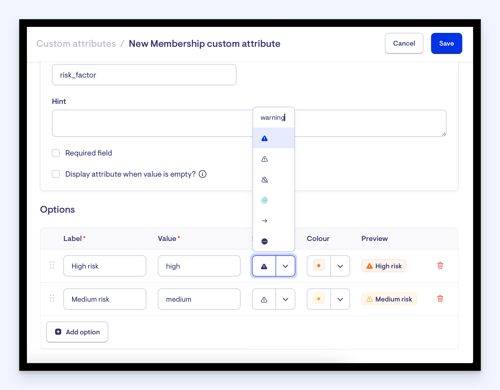
Task: Grab the drag handle for Medium risk row
Action: click(x=52, y=298)
